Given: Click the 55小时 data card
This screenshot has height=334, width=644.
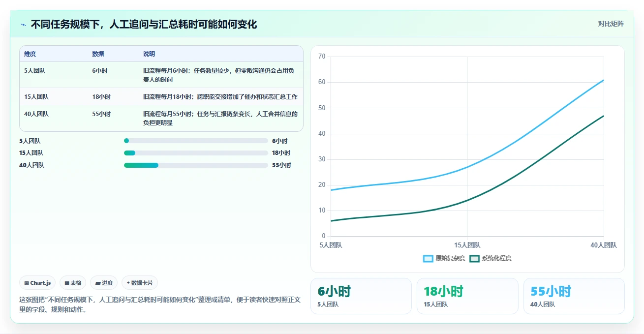Looking at the screenshot, I should click(x=574, y=296).
